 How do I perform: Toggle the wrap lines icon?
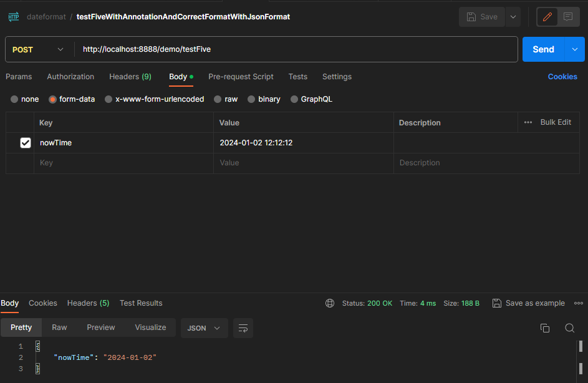[243, 328]
